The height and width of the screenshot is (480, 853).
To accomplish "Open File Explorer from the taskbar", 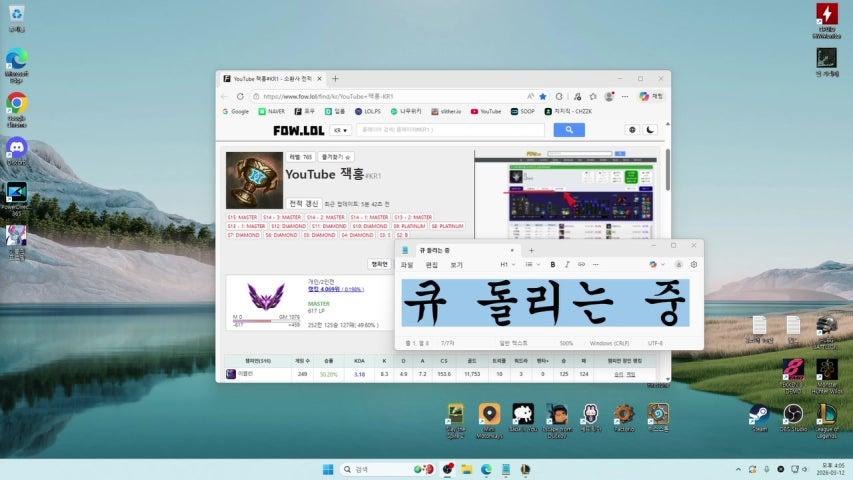I will tap(467, 469).
